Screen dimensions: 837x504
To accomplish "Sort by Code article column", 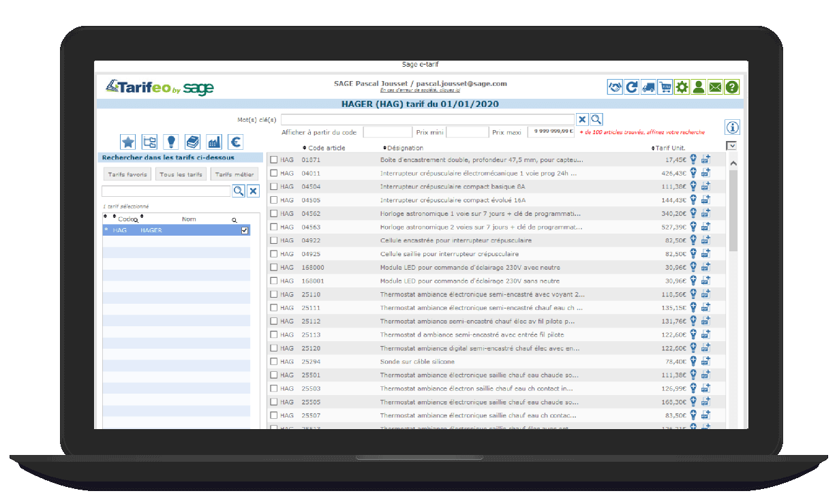I will point(324,148).
